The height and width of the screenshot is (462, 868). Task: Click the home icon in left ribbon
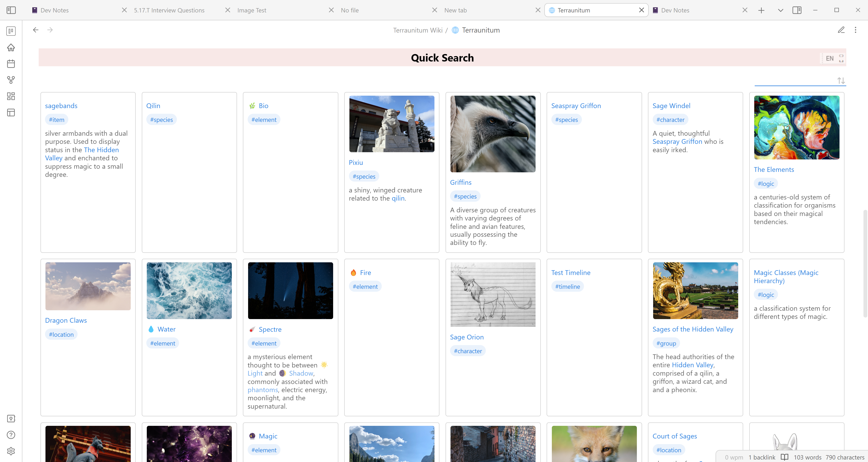(11, 47)
